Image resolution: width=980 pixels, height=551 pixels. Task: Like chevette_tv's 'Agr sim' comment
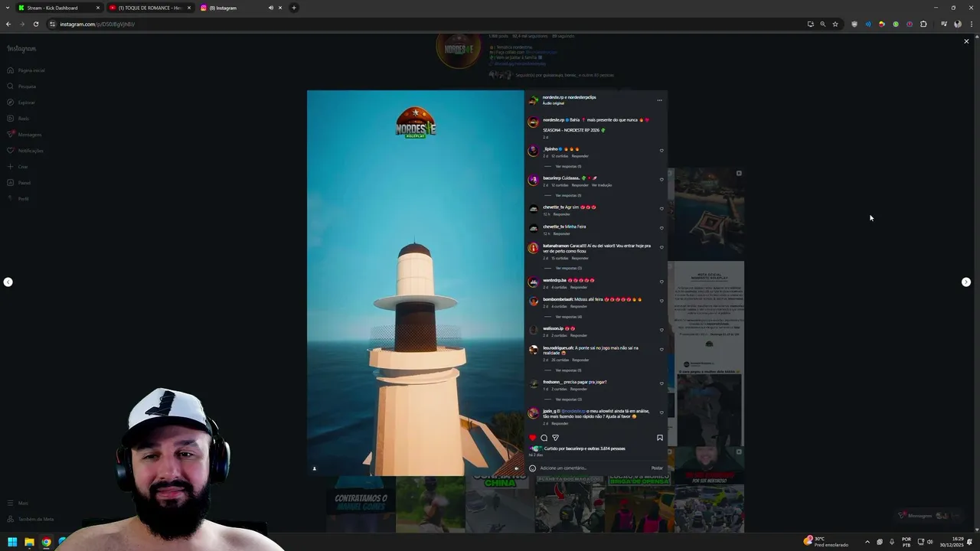[661, 209]
